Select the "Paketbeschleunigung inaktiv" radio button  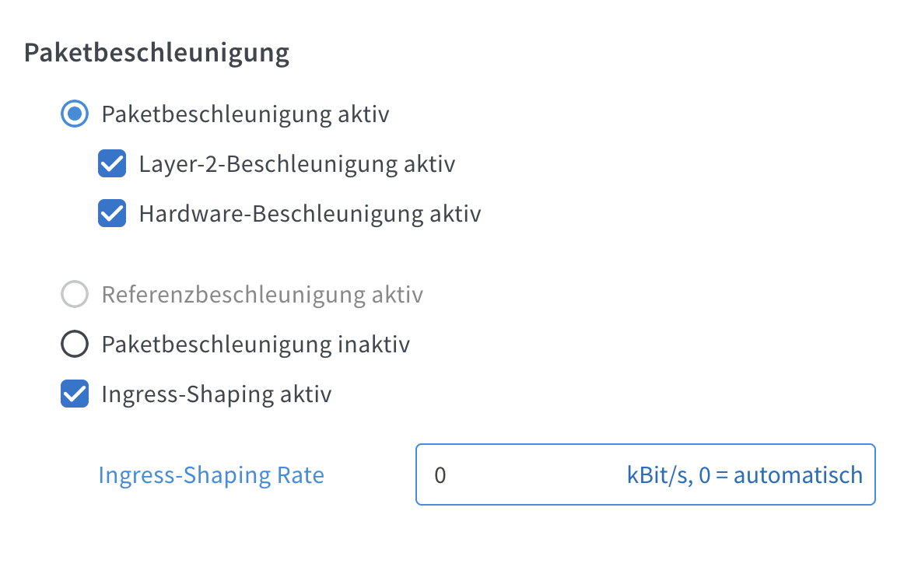(74, 344)
